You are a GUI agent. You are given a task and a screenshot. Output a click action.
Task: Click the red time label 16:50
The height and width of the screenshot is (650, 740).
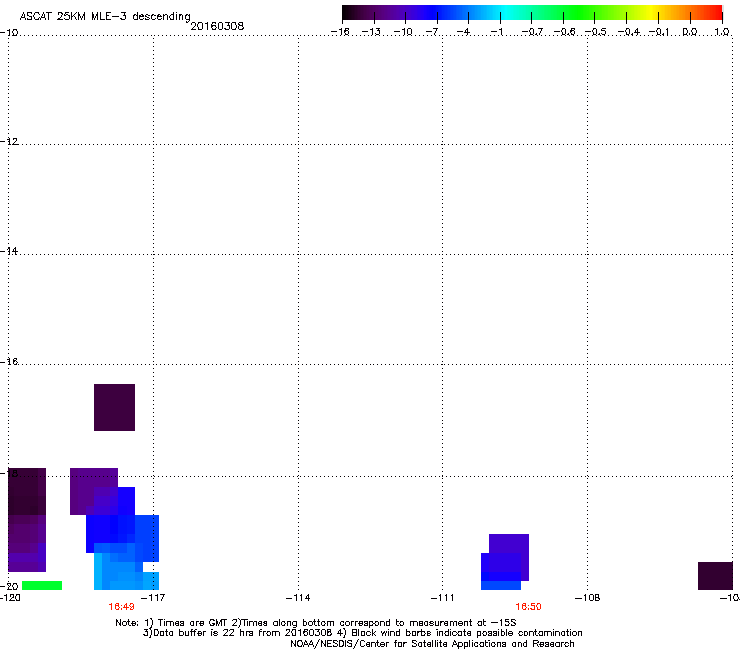(x=528, y=607)
